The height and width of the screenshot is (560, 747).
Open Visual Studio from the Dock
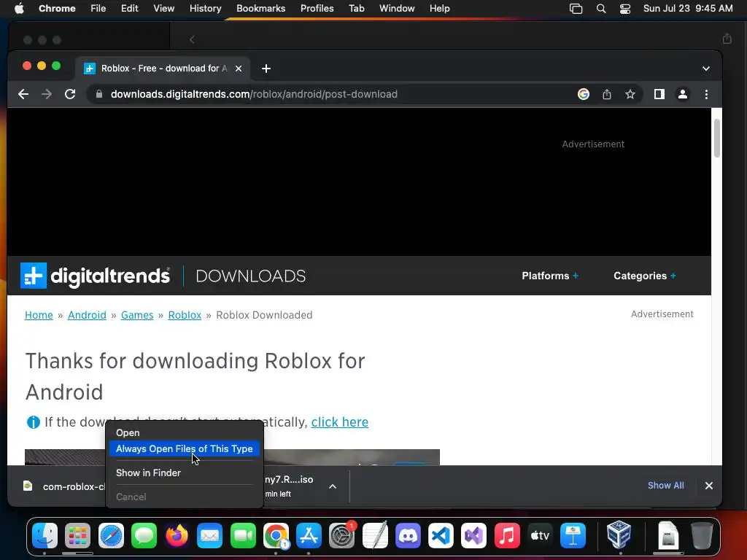(x=473, y=536)
